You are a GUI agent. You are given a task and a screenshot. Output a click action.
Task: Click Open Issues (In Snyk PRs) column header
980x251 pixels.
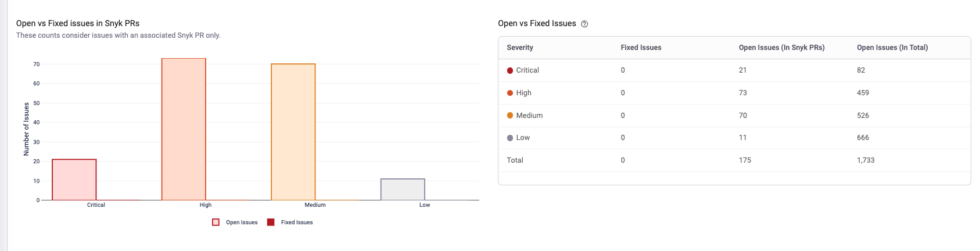coord(781,48)
